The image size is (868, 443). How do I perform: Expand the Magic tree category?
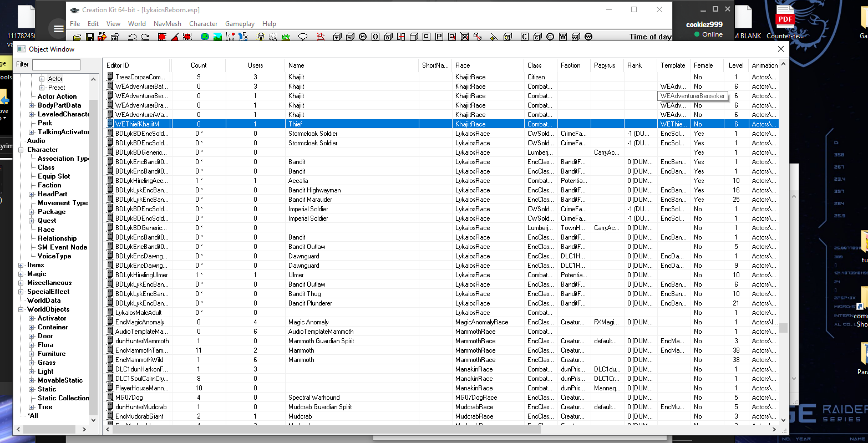tap(21, 274)
